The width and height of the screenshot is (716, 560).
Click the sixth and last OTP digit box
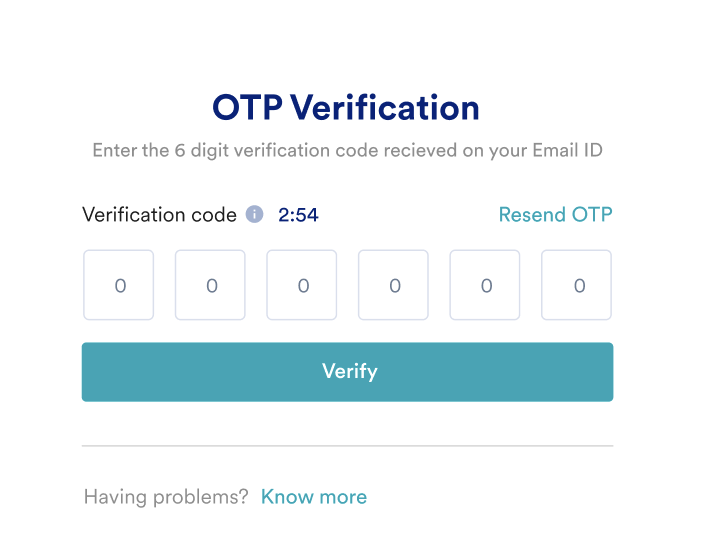click(x=576, y=285)
